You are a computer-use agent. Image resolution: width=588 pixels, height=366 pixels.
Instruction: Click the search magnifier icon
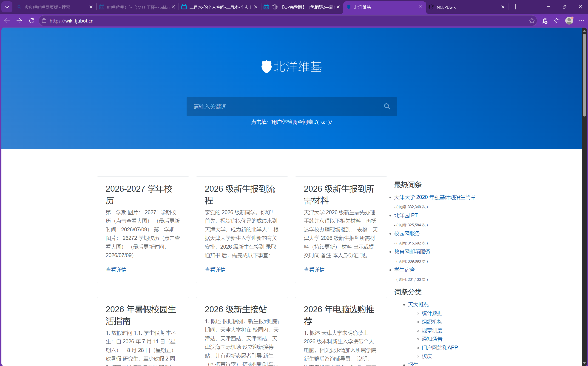coord(387,107)
